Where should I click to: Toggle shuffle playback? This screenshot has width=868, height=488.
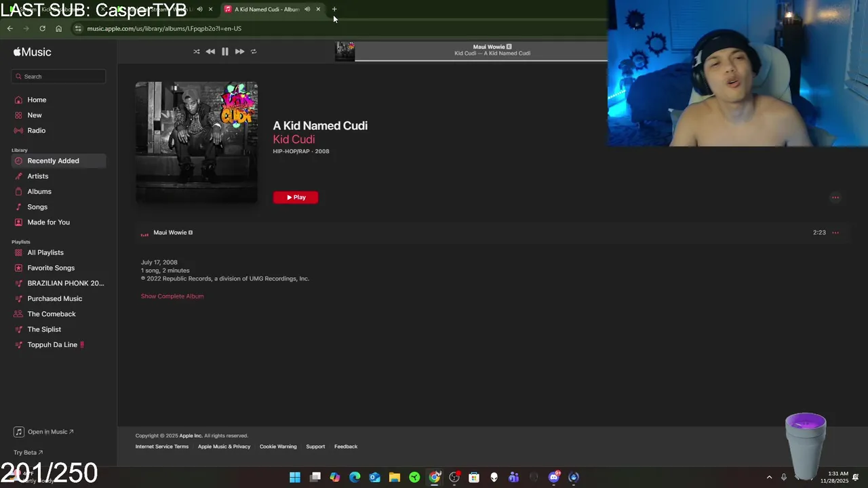tap(197, 52)
